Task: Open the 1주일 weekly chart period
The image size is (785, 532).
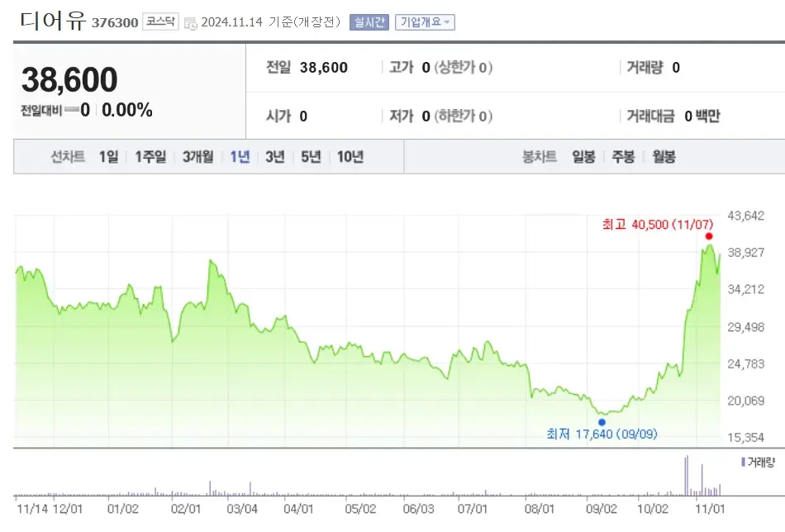Action: pos(150,155)
